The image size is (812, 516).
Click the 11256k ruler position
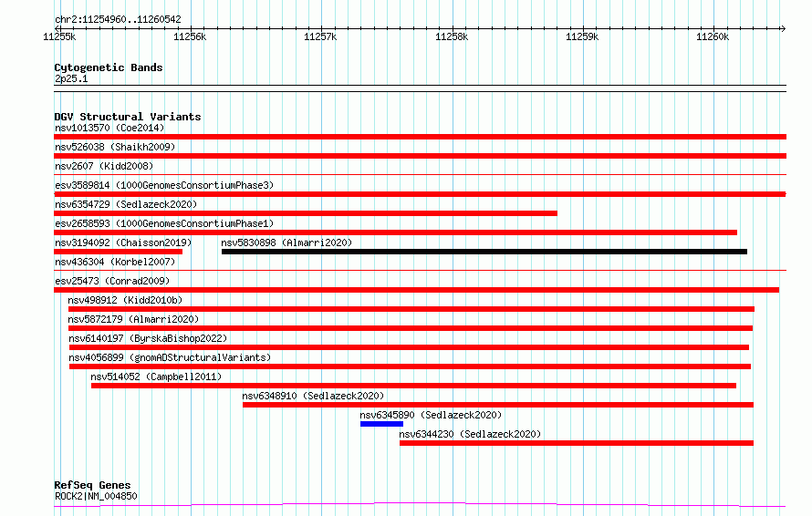click(190, 36)
